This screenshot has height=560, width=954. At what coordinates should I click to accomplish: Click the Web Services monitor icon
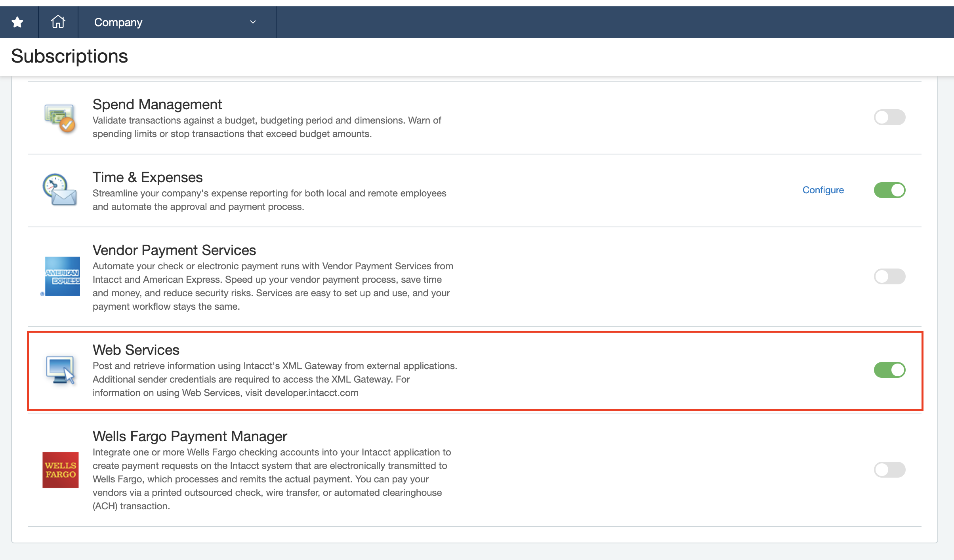(x=60, y=370)
